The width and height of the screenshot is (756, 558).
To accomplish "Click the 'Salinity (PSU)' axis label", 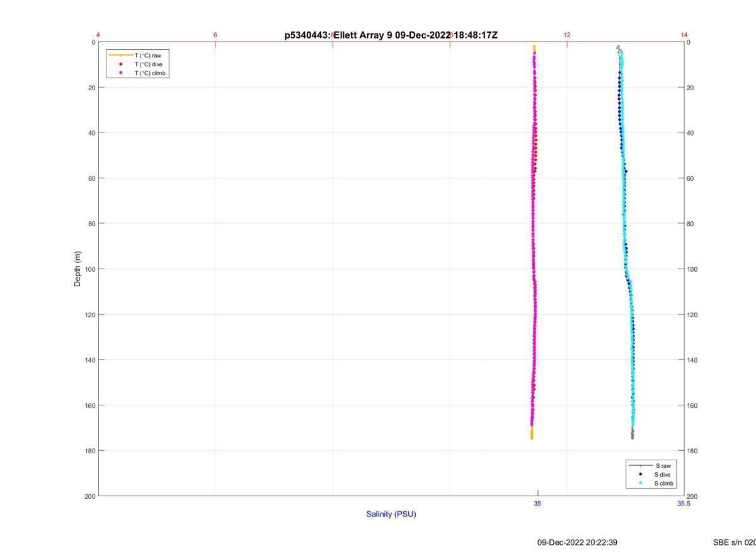I will [391, 514].
